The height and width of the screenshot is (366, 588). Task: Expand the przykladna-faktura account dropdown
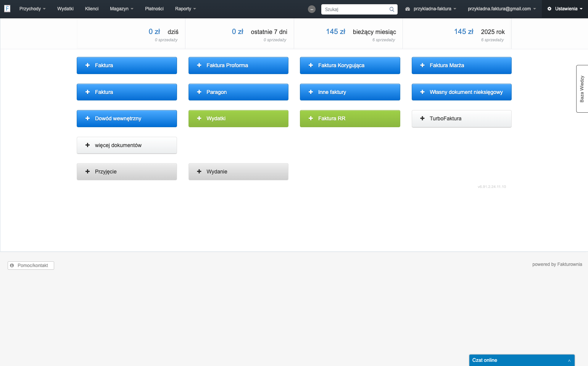(x=431, y=9)
